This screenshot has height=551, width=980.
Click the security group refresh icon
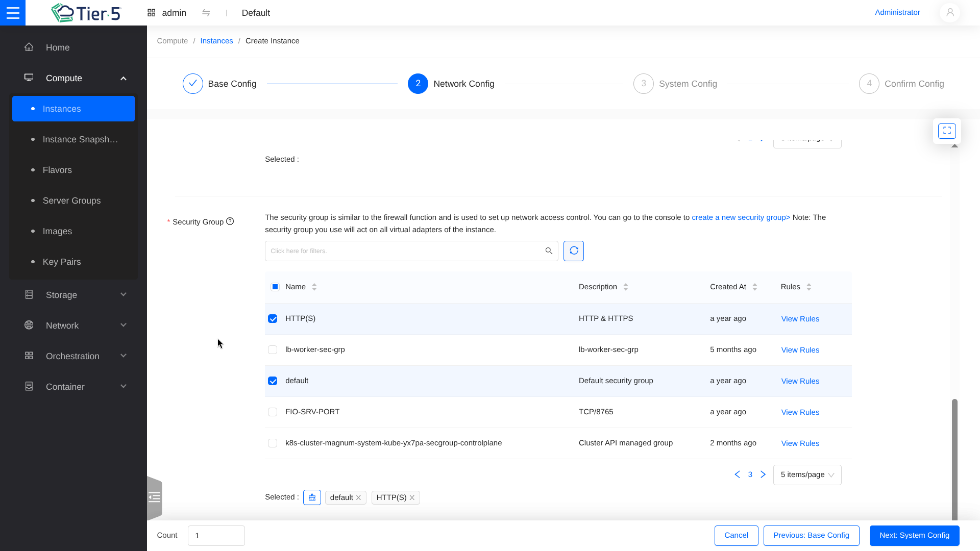[x=574, y=251]
